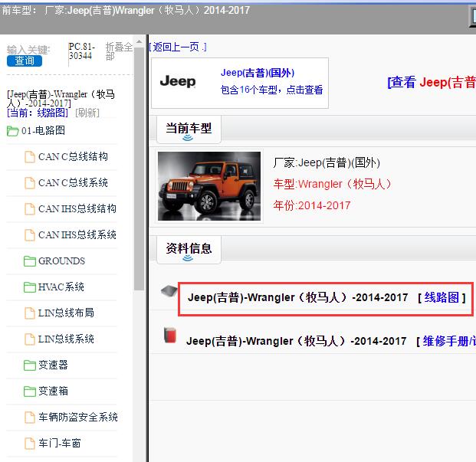Viewport: 476px width, 462px height.
Task: Expand the HVAC系统 folder icon
Action: 29,287
